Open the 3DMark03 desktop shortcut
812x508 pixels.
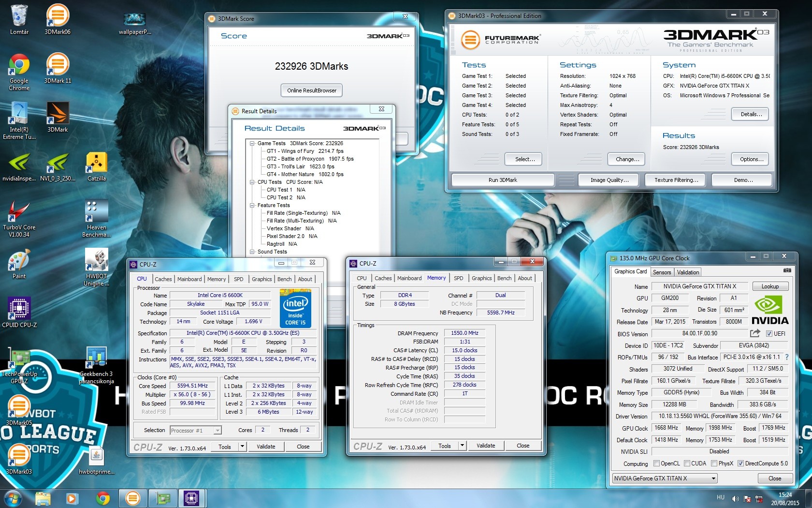19,459
